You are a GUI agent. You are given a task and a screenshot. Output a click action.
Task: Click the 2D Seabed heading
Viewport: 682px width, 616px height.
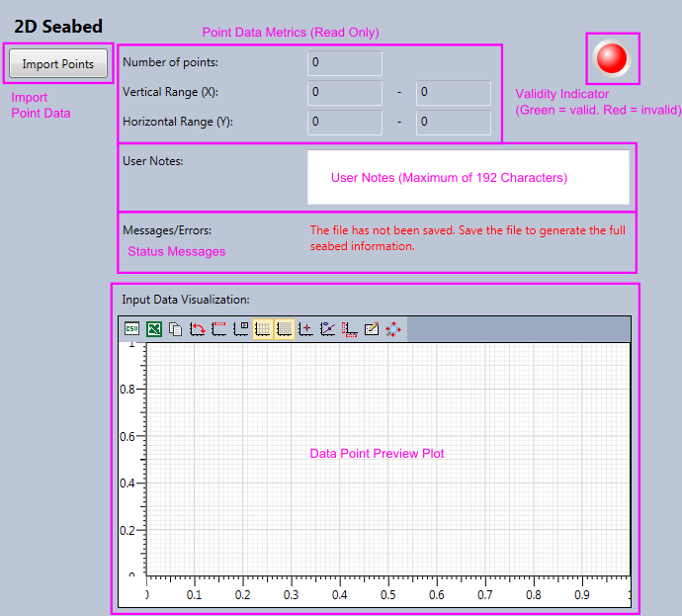(58, 27)
